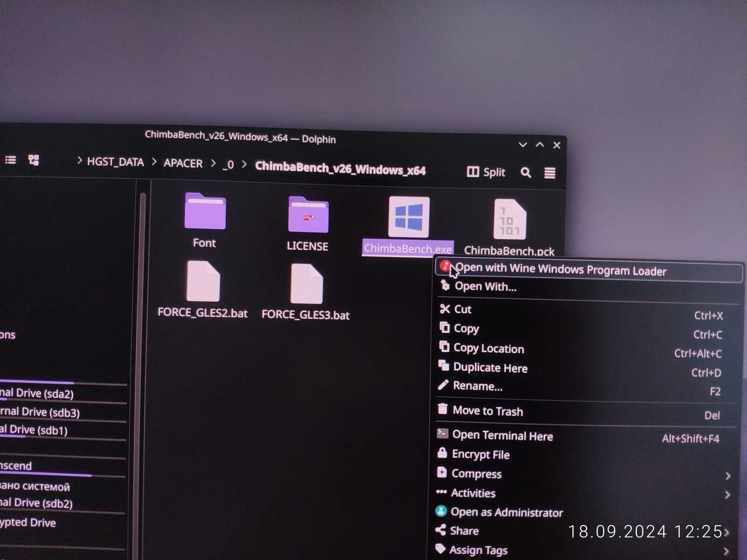
Task: Click ChimbaBench_v26_Windows_x64 breadcrumb segment
Action: point(340,168)
